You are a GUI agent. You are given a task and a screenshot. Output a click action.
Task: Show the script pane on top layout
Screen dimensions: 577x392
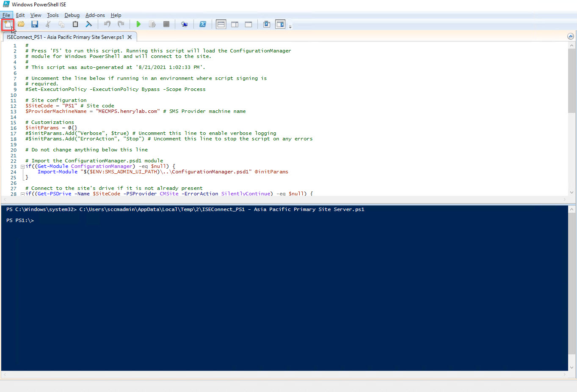[x=221, y=25]
